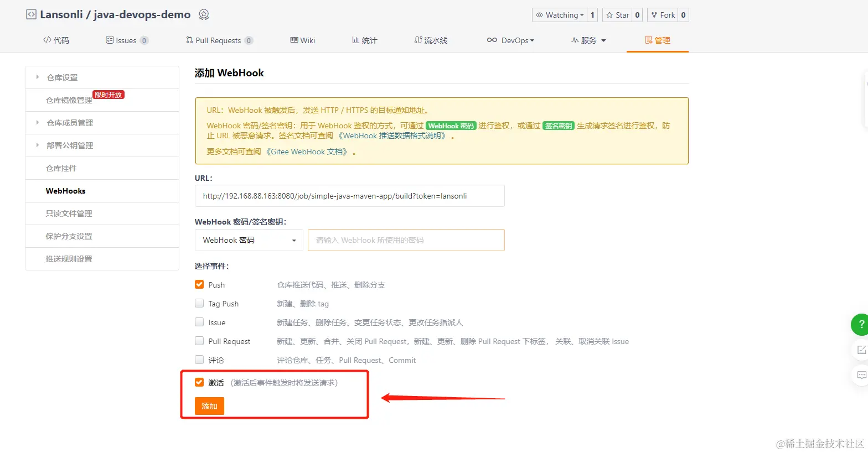The image size is (868, 453).
Task: Click the Lansonli owner link
Action: [x=61, y=15]
